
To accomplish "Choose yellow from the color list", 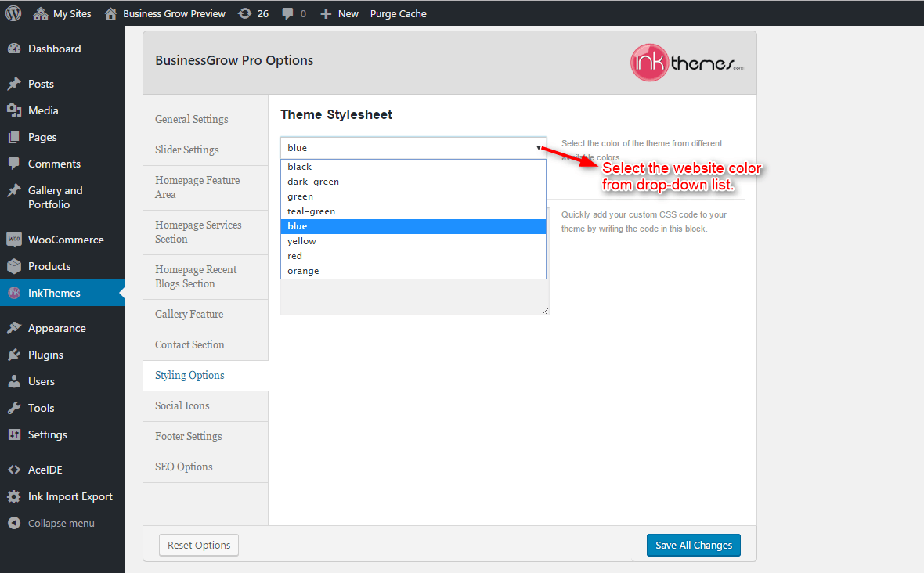I will (413, 241).
